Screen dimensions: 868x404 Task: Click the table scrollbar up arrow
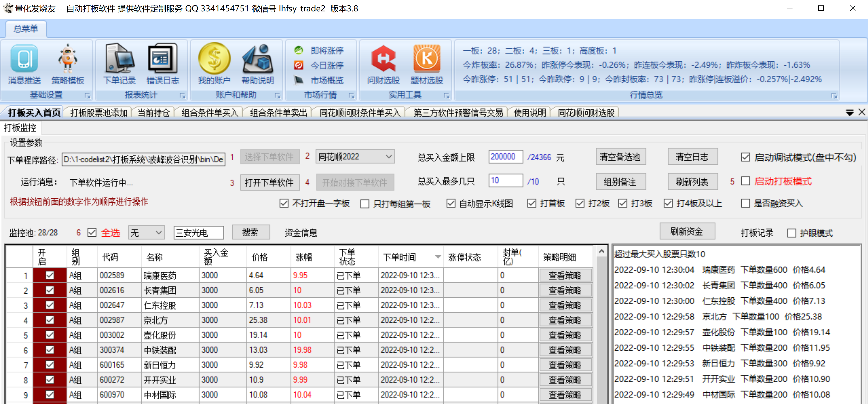pyautogui.click(x=601, y=251)
